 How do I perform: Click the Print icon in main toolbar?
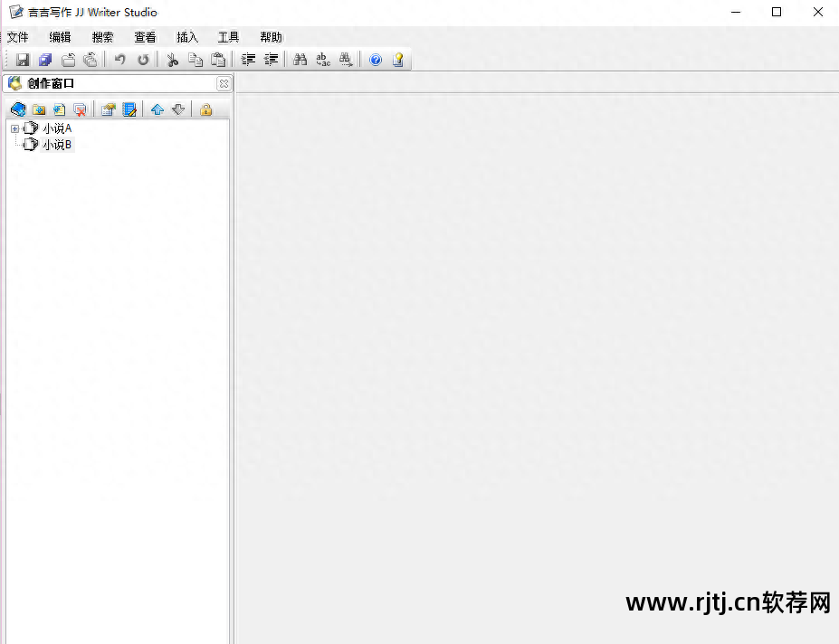pos(68,60)
